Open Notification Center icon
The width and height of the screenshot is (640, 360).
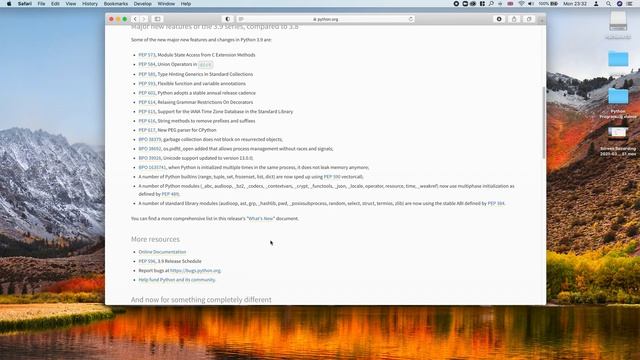click(x=630, y=4)
